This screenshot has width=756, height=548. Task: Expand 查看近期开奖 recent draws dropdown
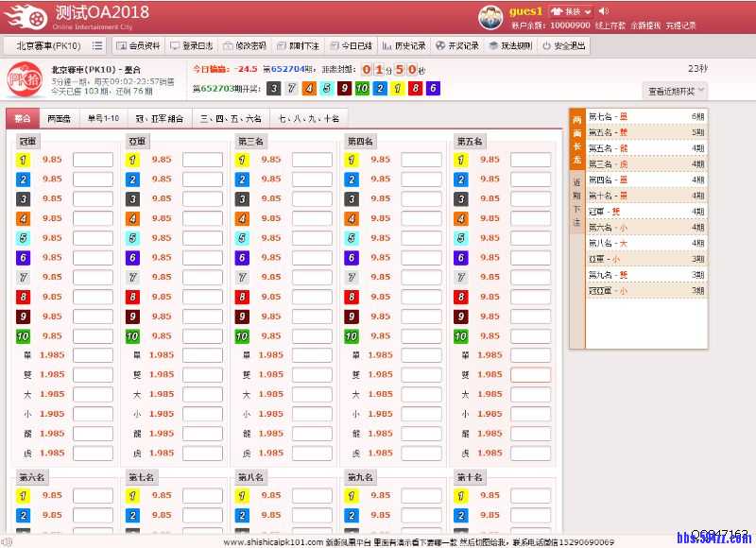coord(676,91)
